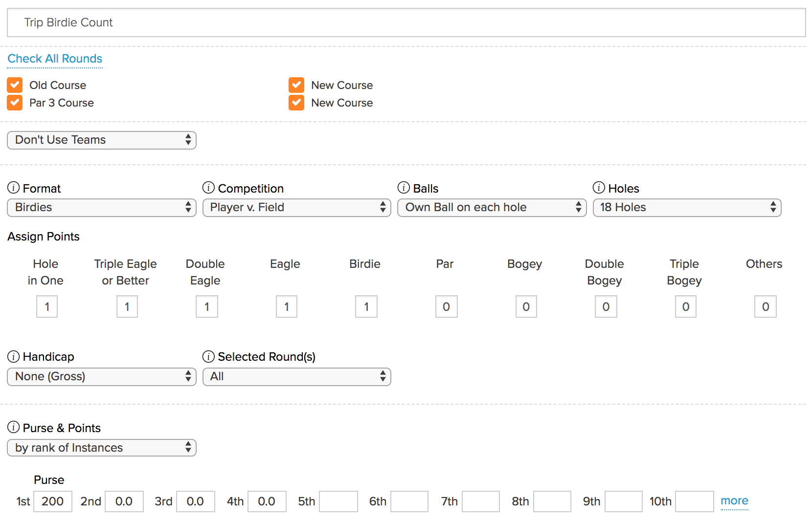Click the info icon beside Holes
Image resolution: width=812 pixels, height=523 pixels.
click(x=599, y=188)
